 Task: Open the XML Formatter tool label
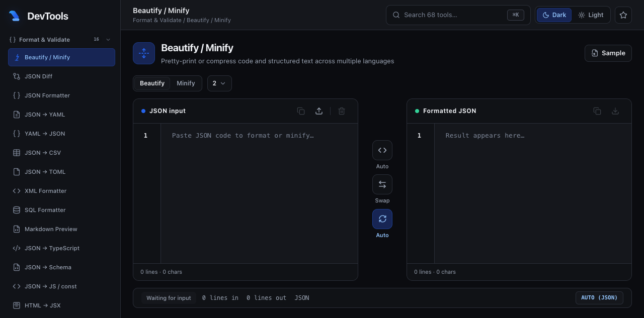(45, 191)
